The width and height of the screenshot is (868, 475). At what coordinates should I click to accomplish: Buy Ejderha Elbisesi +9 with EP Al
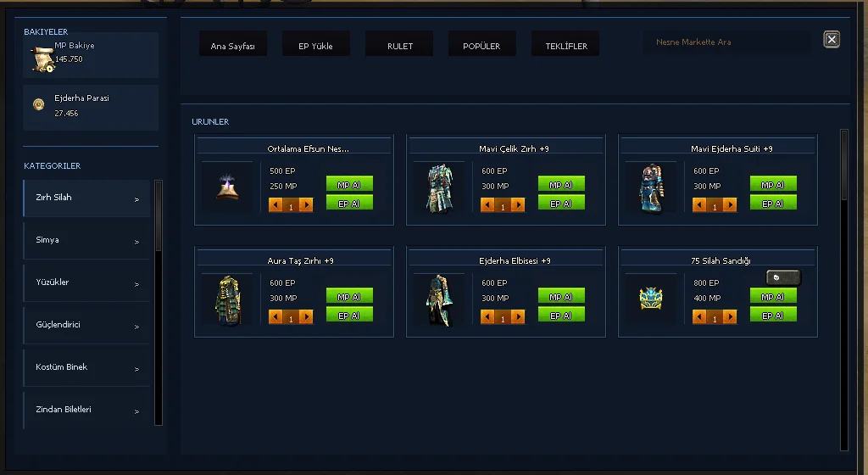(x=561, y=315)
